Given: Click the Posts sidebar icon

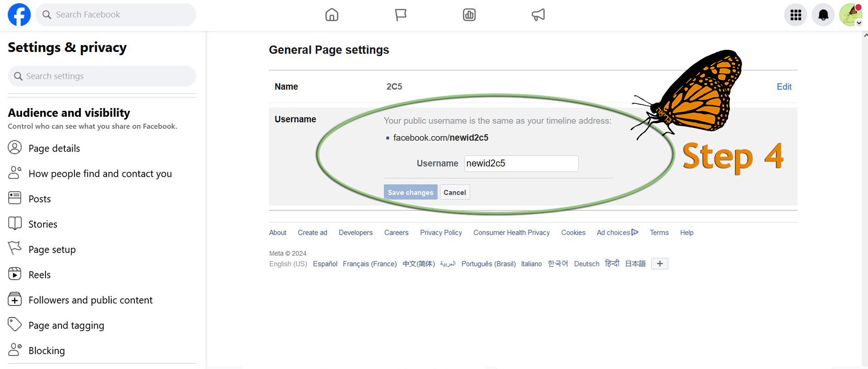Looking at the screenshot, I should [x=15, y=198].
